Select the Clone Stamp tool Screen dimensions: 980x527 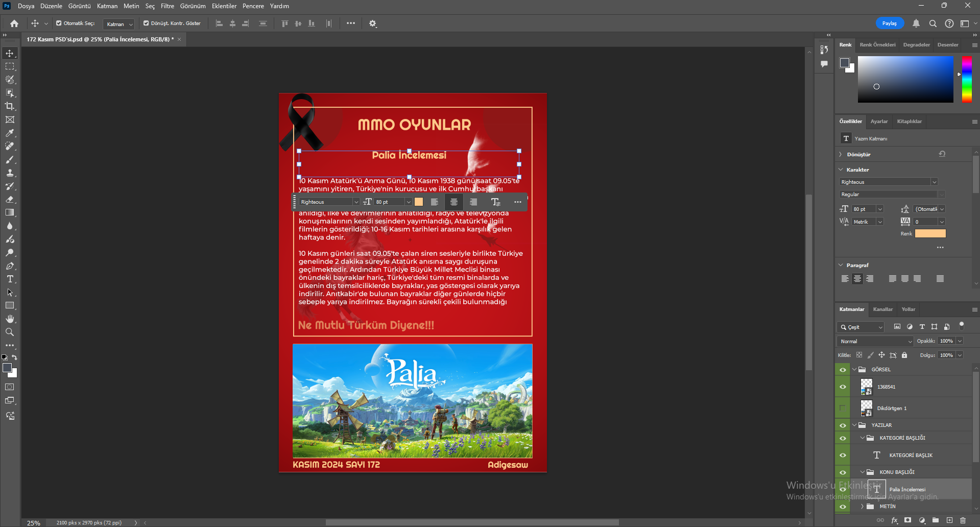10,173
